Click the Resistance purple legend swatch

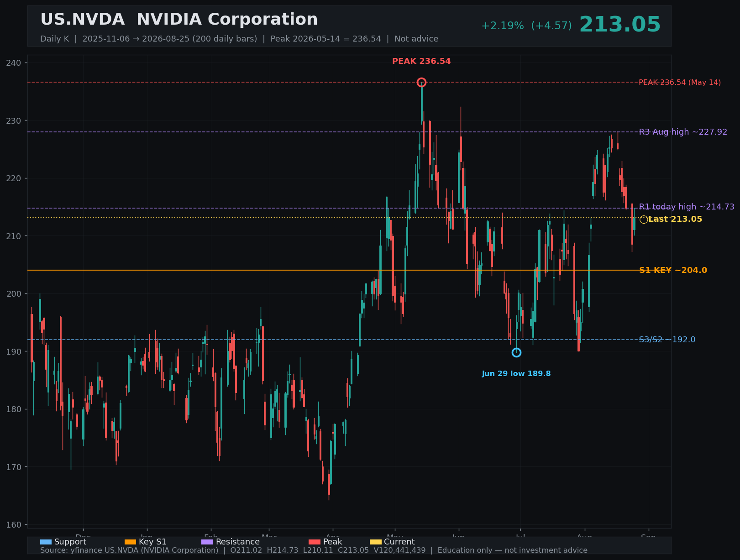click(x=207, y=542)
